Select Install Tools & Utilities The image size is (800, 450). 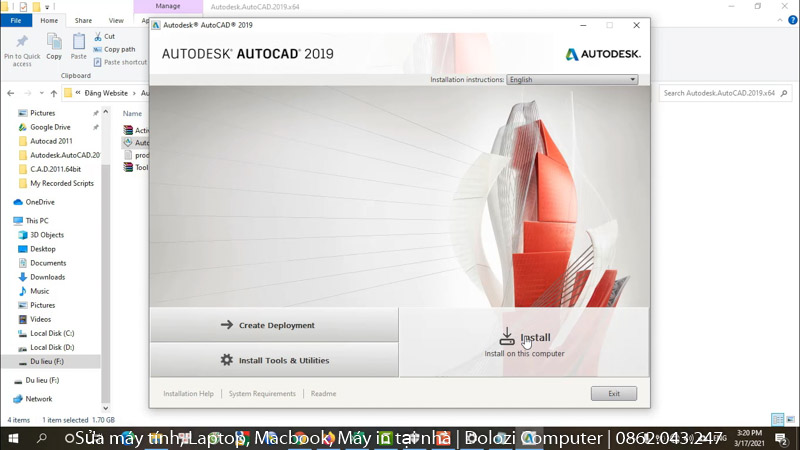coord(274,360)
